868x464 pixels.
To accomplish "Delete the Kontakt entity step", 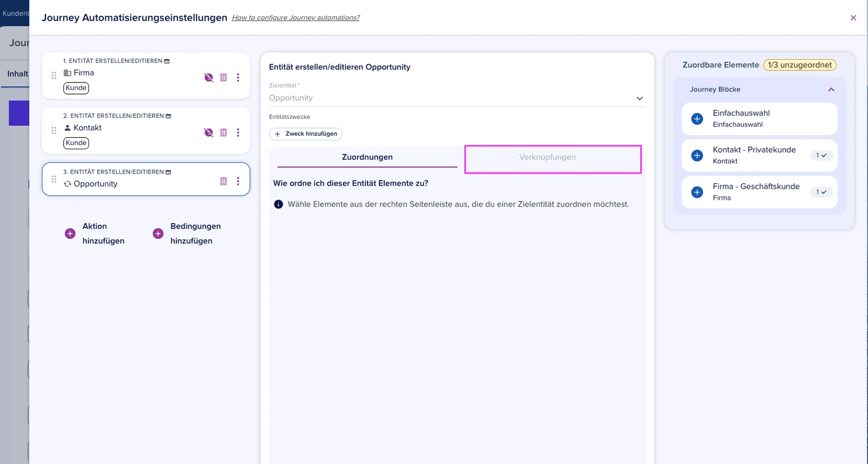I will click(x=224, y=132).
